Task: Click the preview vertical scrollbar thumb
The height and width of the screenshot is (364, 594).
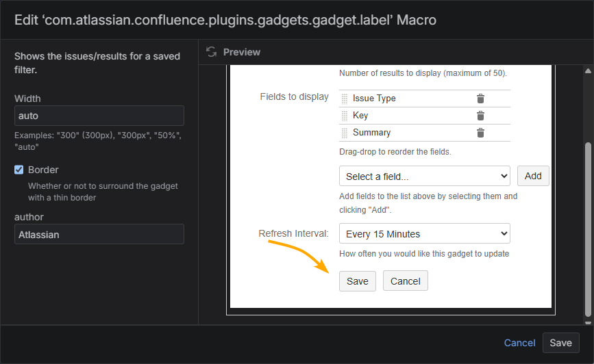Action: 588,226
